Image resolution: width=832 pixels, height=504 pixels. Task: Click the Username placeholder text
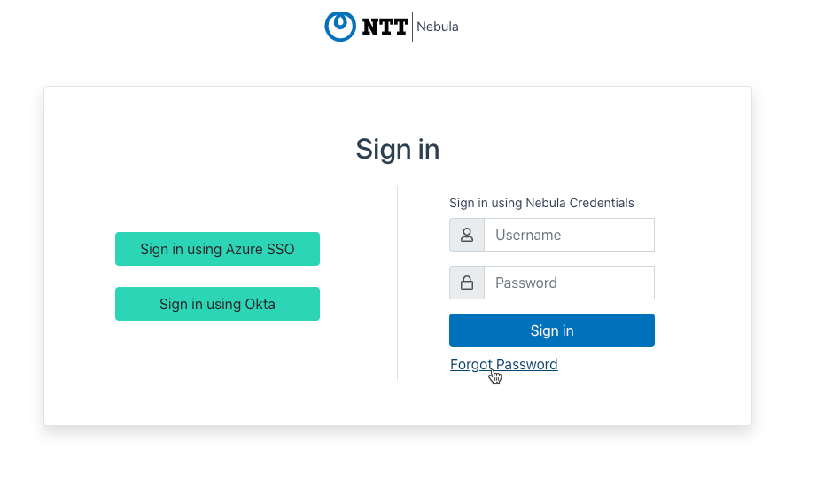[x=528, y=235]
